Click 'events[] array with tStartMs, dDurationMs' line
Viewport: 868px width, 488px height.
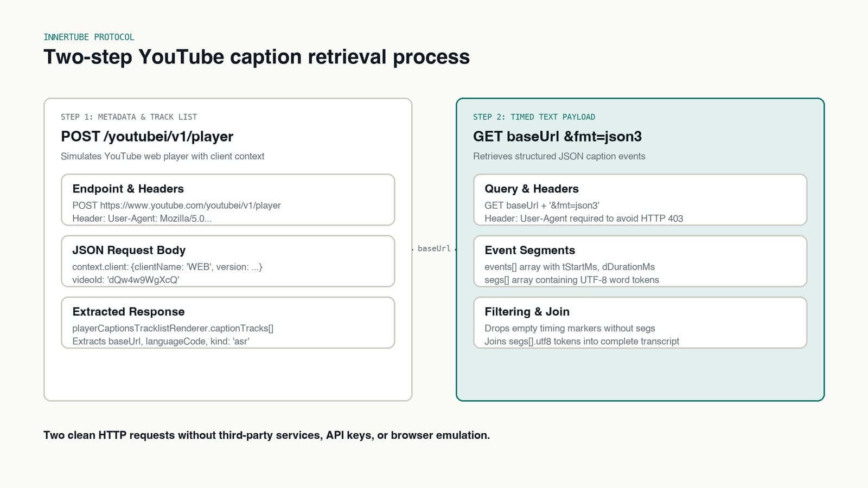(570, 267)
